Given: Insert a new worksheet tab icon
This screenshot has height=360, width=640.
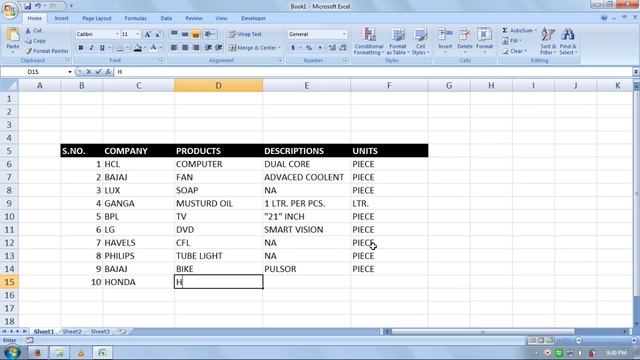Looking at the screenshot, I should tap(122, 331).
